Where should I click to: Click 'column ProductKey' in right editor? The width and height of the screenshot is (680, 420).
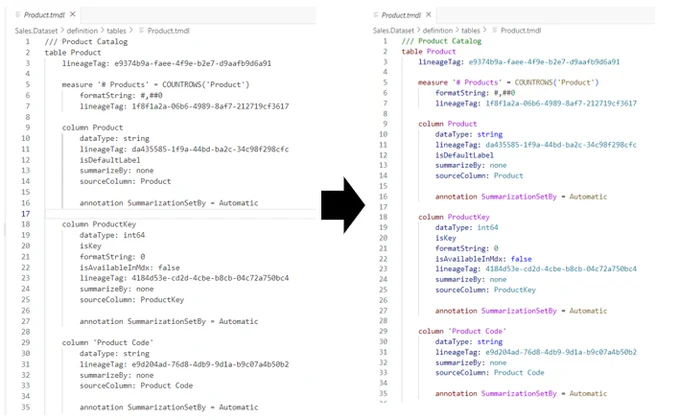pyautogui.click(x=454, y=217)
